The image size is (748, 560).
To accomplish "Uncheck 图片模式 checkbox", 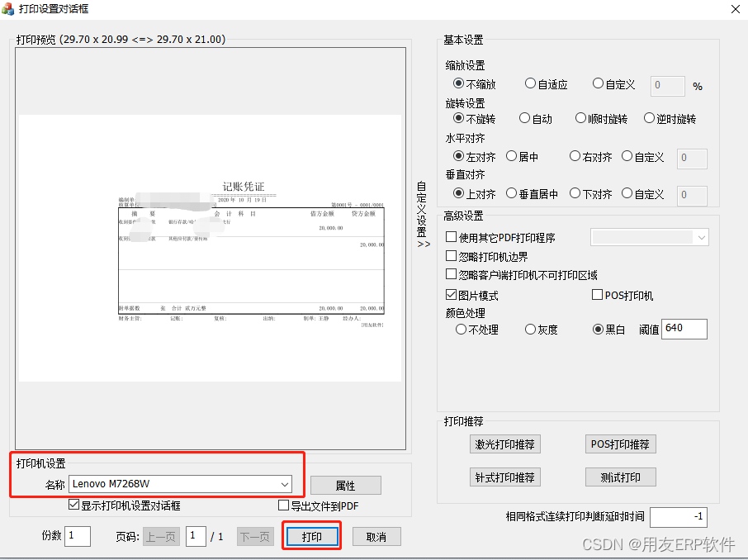I will click(452, 295).
